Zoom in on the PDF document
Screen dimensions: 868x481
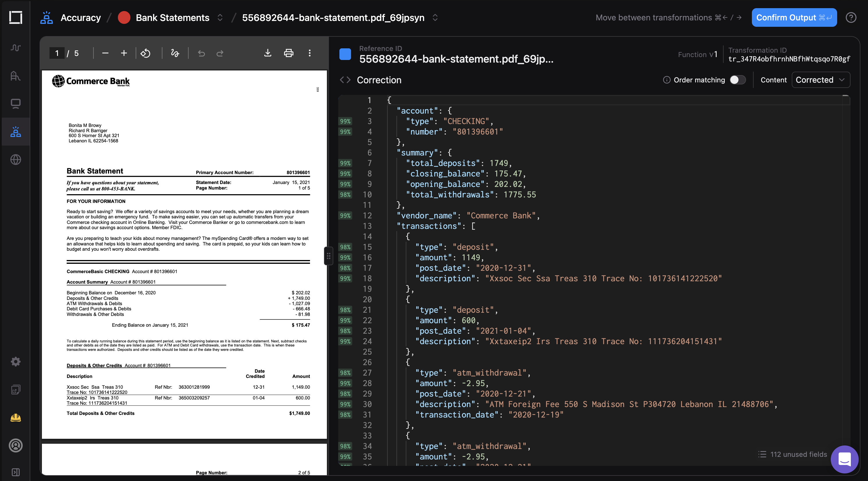124,53
